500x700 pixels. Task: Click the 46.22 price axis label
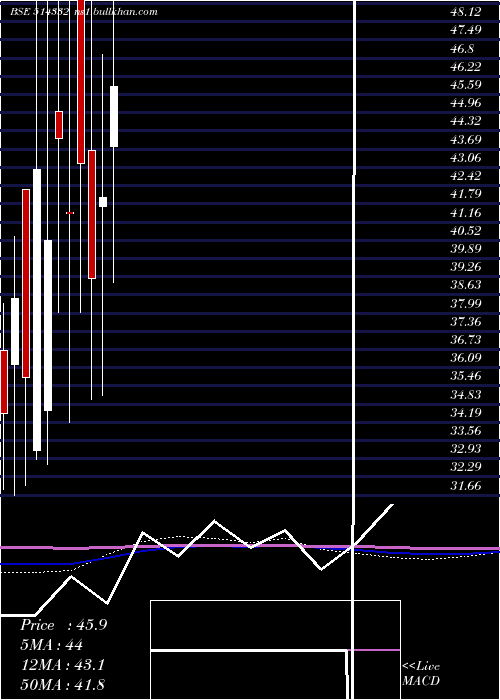coord(466,67)
